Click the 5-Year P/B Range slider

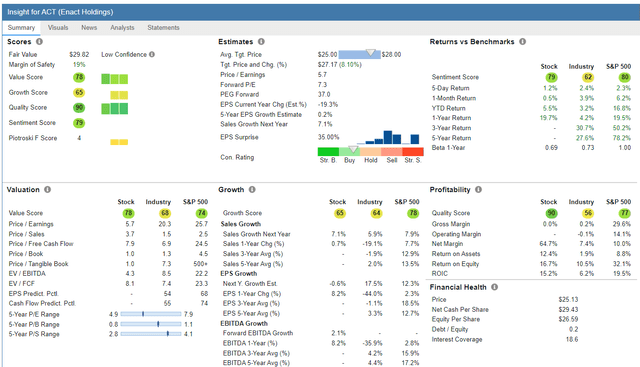(151, 324)
